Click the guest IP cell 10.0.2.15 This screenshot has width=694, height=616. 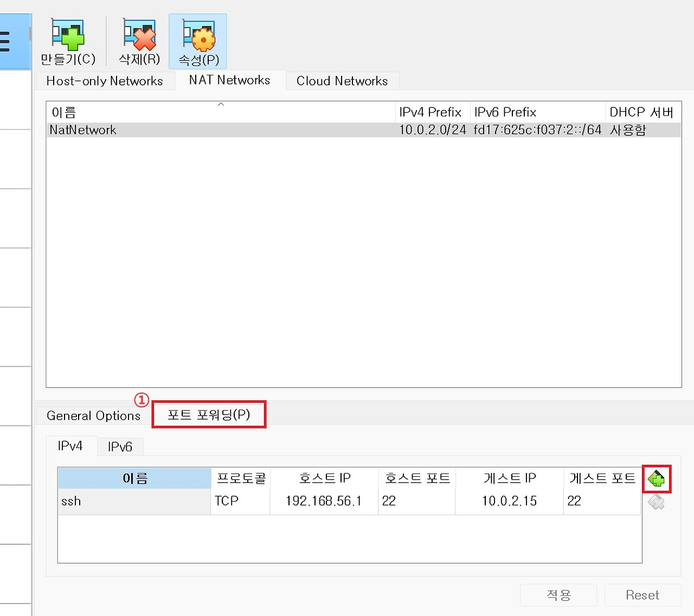coord(509,501)
